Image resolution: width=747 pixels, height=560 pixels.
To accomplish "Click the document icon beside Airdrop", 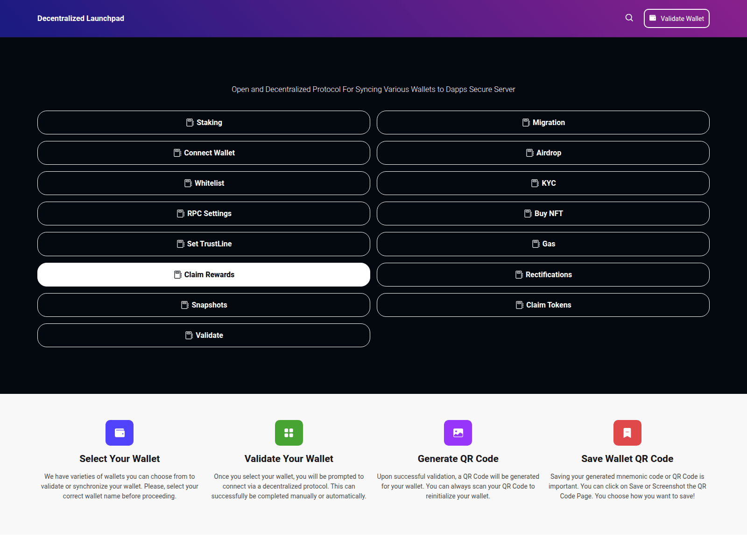I will [x=530, y=153].
